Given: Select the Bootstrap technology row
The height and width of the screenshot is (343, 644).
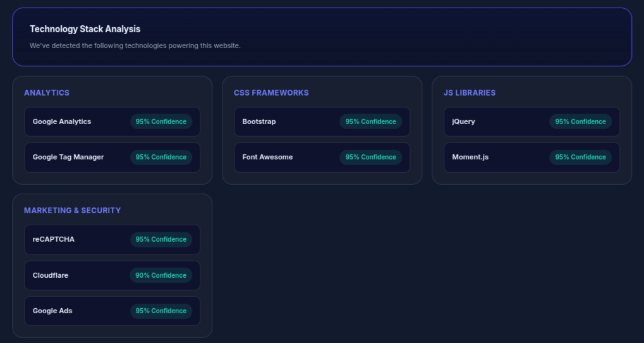Looking at the screenshot, I should tap(259, 122).
